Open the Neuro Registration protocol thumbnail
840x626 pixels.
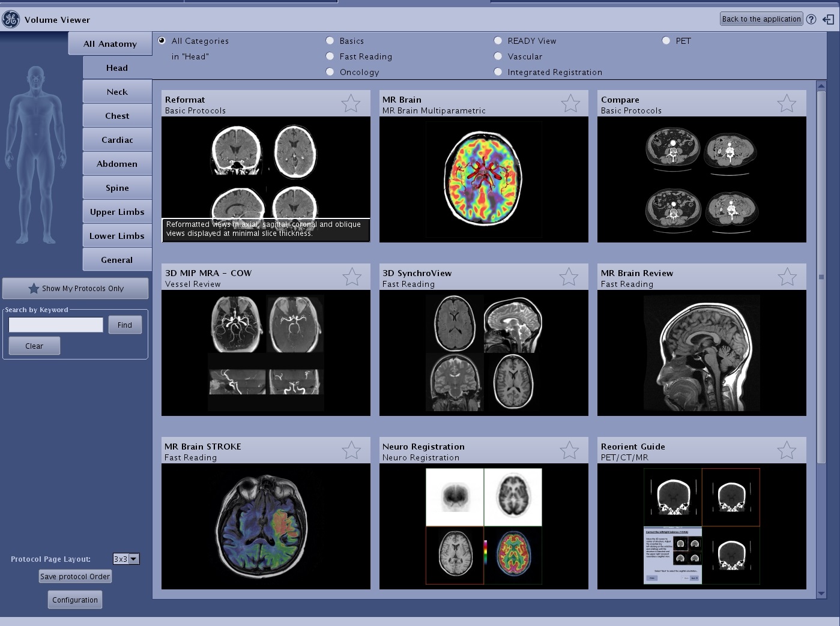pos(483,526)
